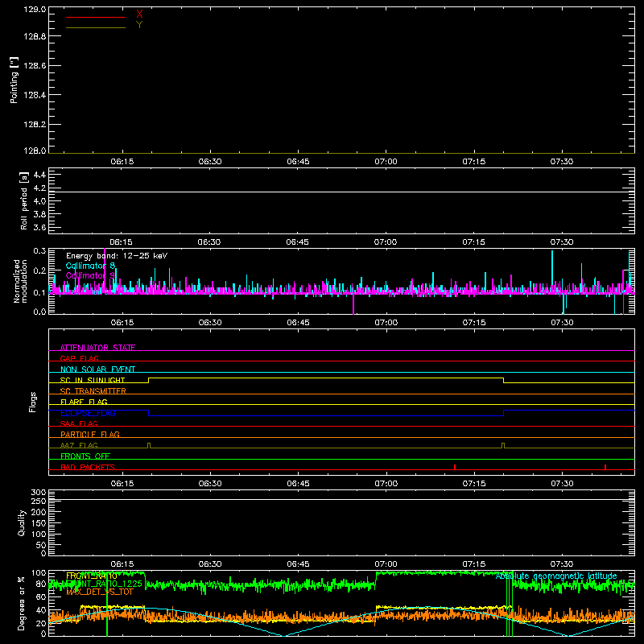Select the 'Degrees or %' axis title

pos(22,603)
